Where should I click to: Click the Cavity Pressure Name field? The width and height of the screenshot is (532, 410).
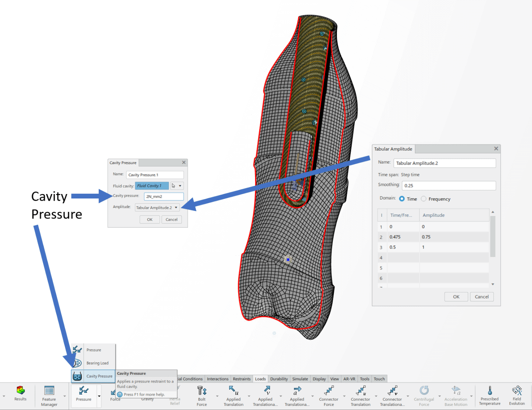coord(155,175)
